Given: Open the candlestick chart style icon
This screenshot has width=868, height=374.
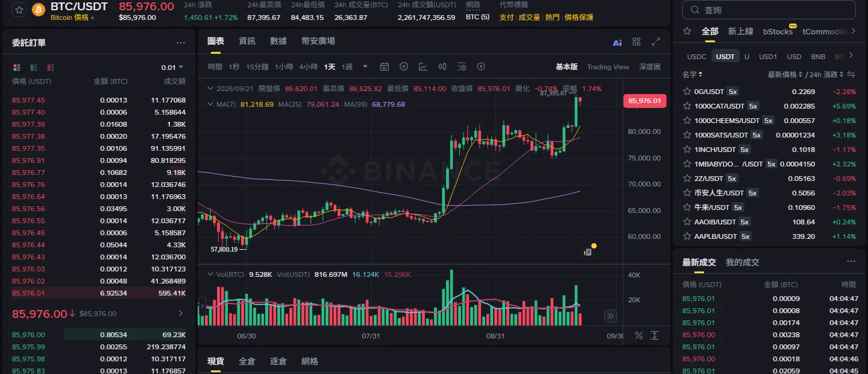Looking at the screenshot, I should coord(442,66).
